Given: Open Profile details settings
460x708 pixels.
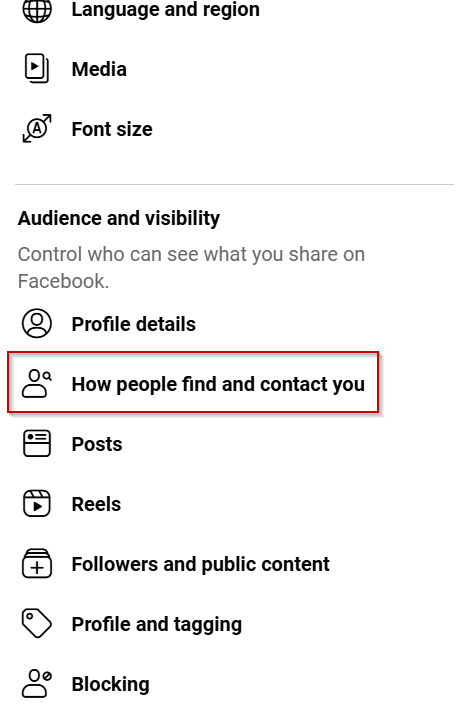Looking at the screenshot, I should click(x=134, y=324).
